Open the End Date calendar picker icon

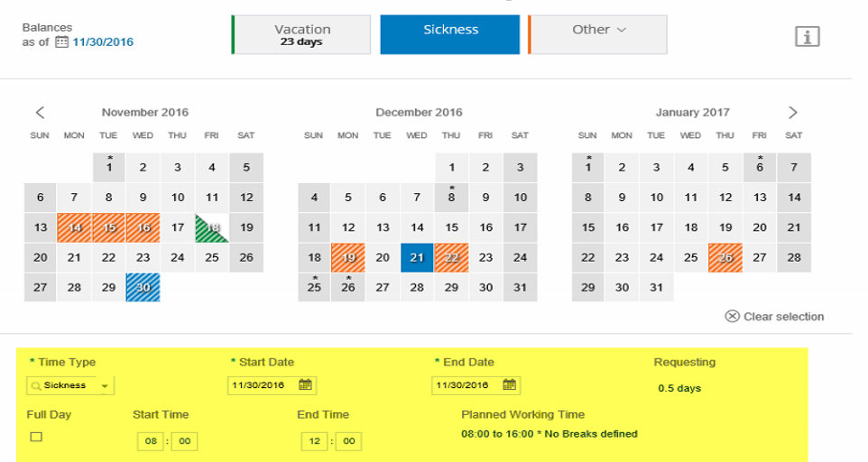point(509,384)
